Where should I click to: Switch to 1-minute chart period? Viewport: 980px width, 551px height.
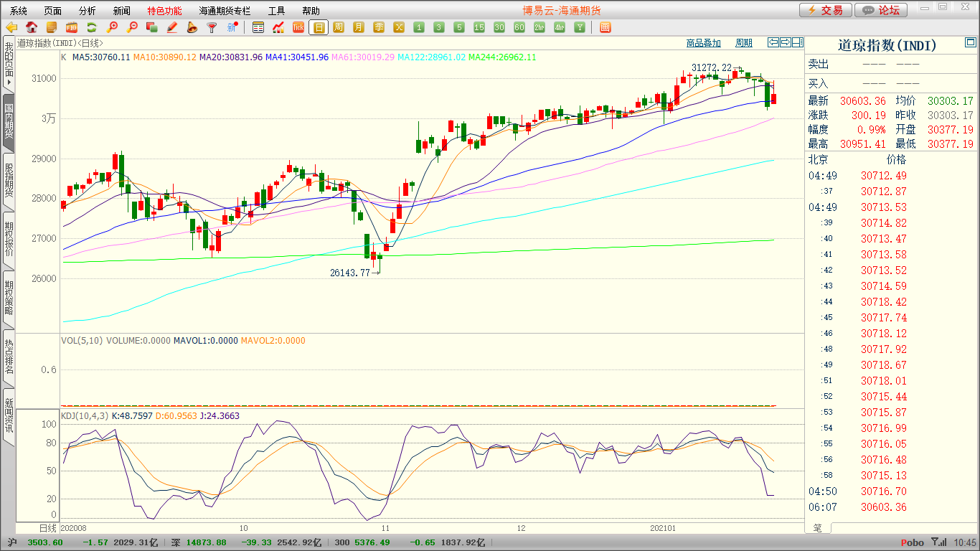(x=419, y=27)
